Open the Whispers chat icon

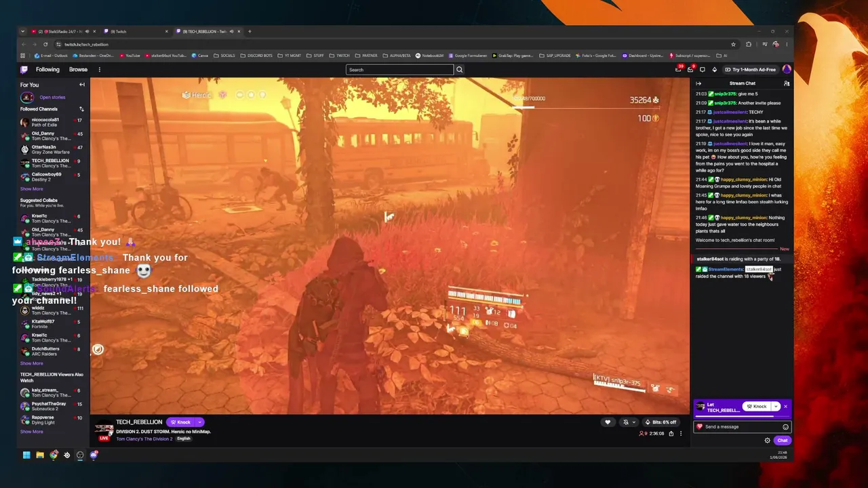coord(702,69)
